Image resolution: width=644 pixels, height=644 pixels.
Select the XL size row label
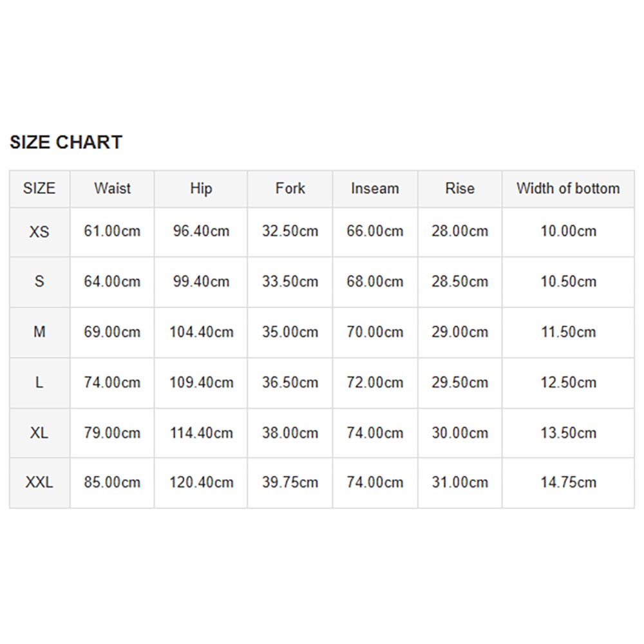39,433
